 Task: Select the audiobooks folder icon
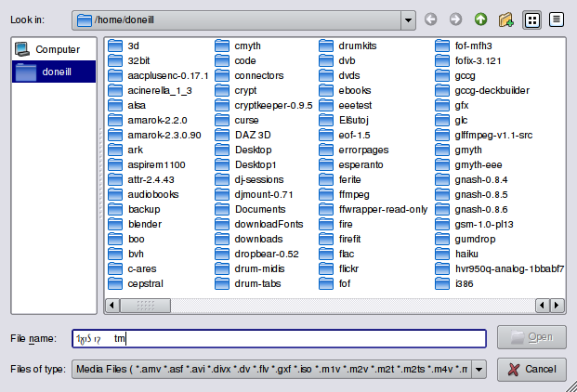115,195
